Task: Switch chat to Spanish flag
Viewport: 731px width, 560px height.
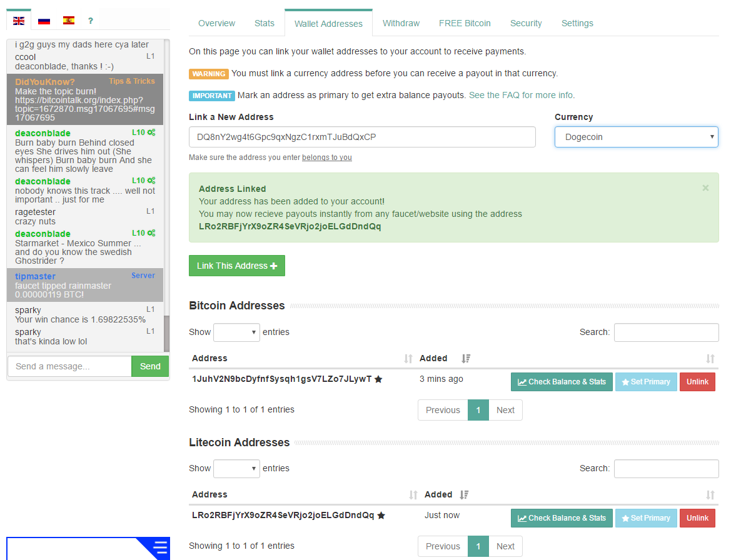Action: point(69,20)
